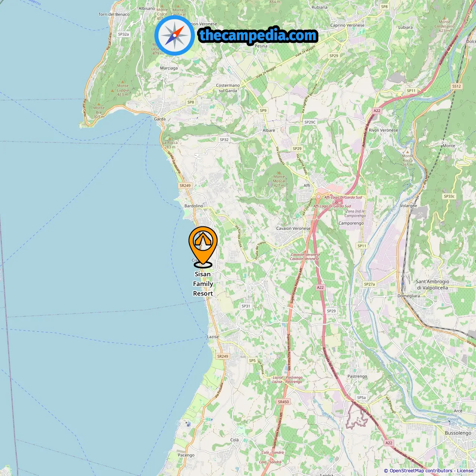Image resolution: width=476 pixels, height=476 pixels.
Task: Click the License link
Action: [x=465, y=471]
